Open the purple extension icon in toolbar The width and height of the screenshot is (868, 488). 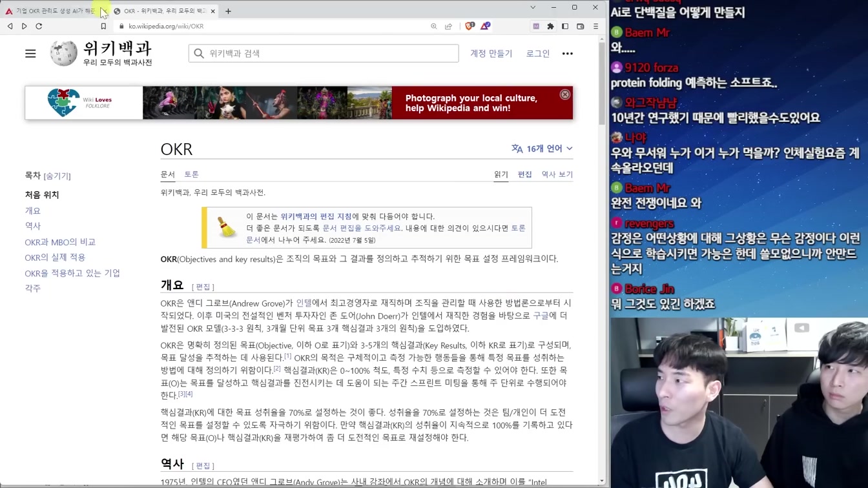tap(536, 26)
